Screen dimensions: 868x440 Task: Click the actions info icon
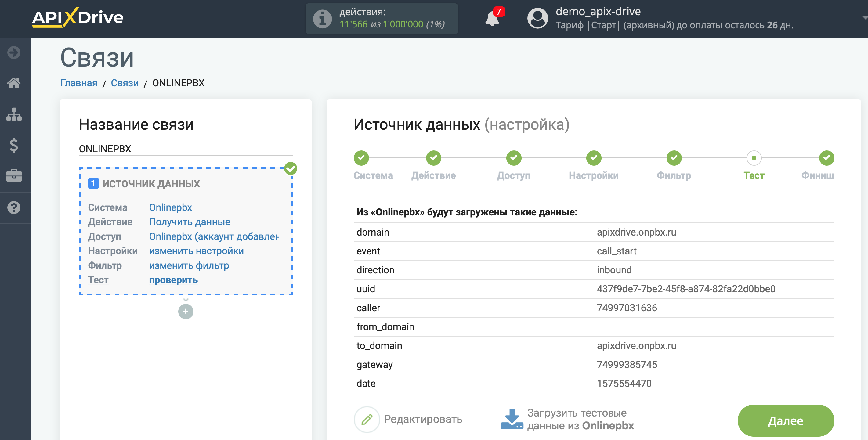(x=322, y=19)
